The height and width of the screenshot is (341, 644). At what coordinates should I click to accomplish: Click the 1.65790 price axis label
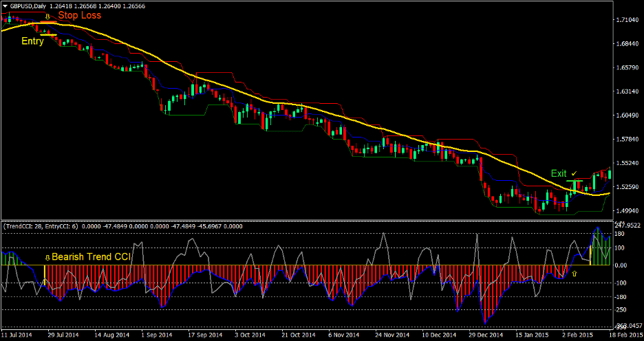point(628,67)
